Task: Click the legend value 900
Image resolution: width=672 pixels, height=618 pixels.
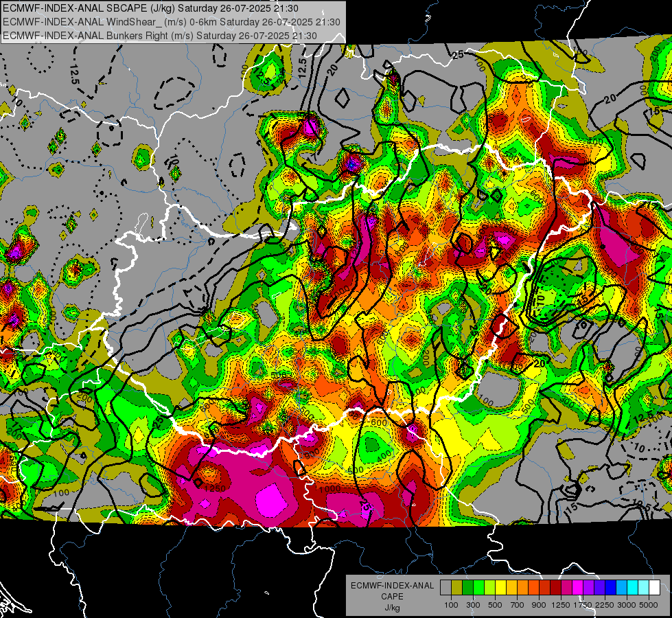Action: tap(539, 605)
